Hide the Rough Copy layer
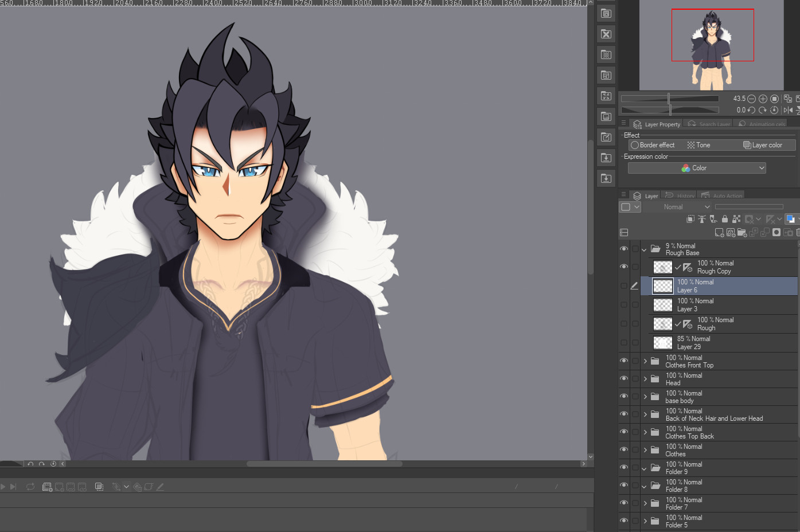Viewport: 800px width, 532px height. (624, 267)
